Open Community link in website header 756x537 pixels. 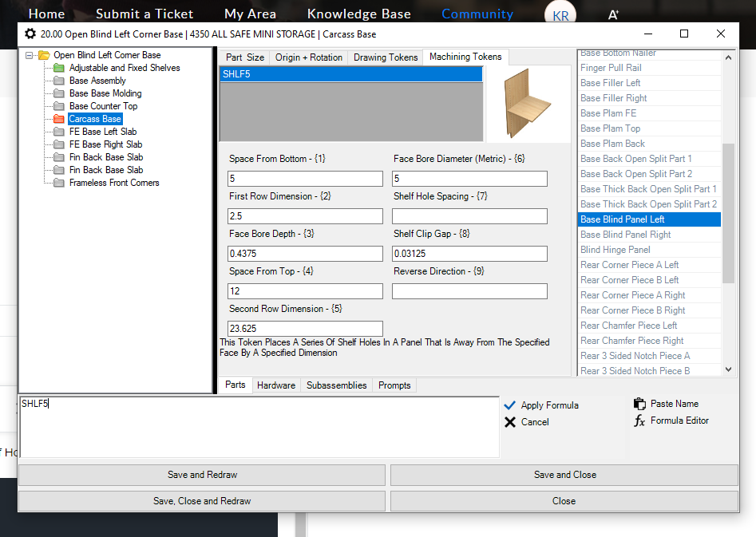(477, 14)
